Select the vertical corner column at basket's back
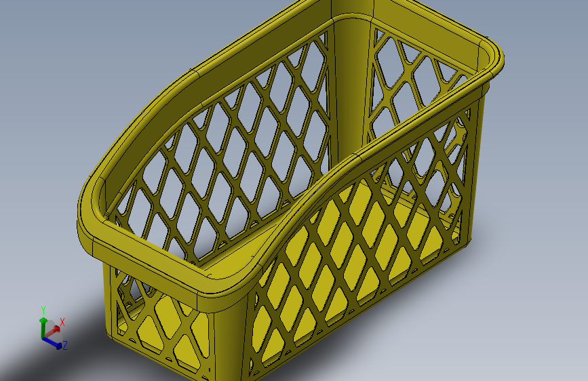588x381 pixels. click(351, 86)
